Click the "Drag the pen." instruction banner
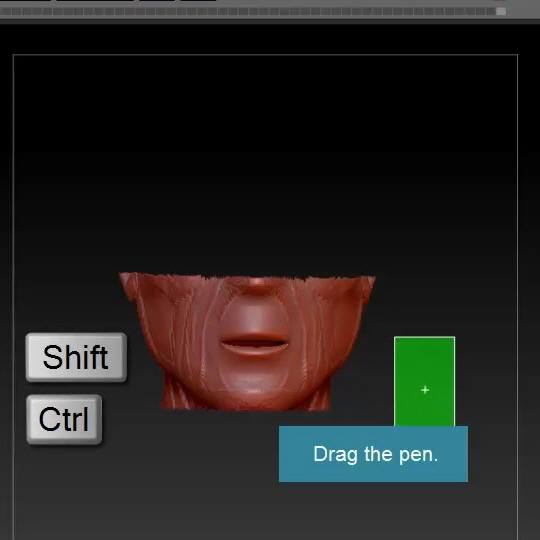The width and height of the screenshot is (540, 540). 373,454
